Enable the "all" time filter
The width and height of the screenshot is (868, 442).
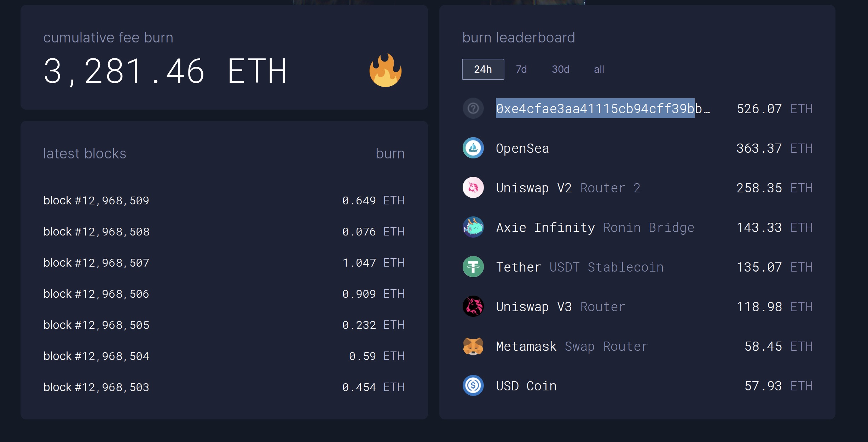tap(599, 69)
